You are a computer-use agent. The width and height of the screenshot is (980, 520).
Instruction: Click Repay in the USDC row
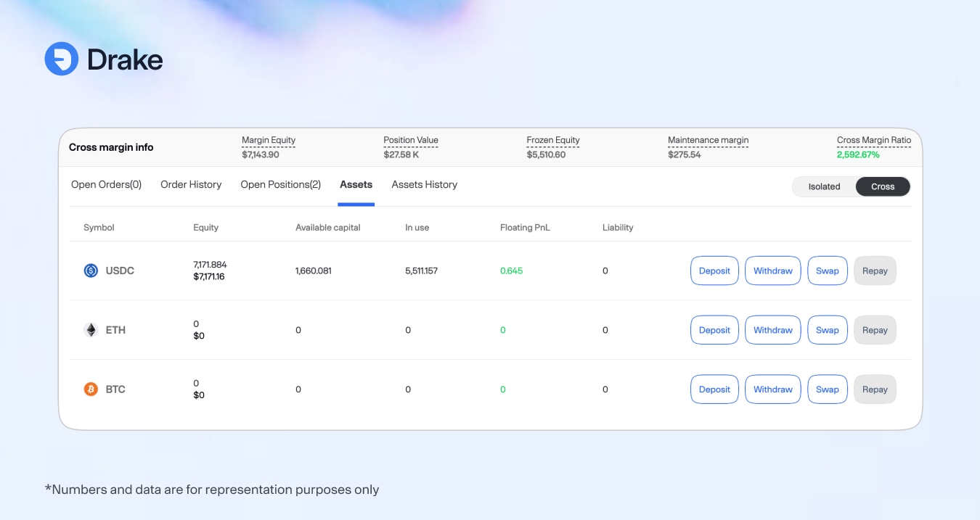(x=875, y=271)
